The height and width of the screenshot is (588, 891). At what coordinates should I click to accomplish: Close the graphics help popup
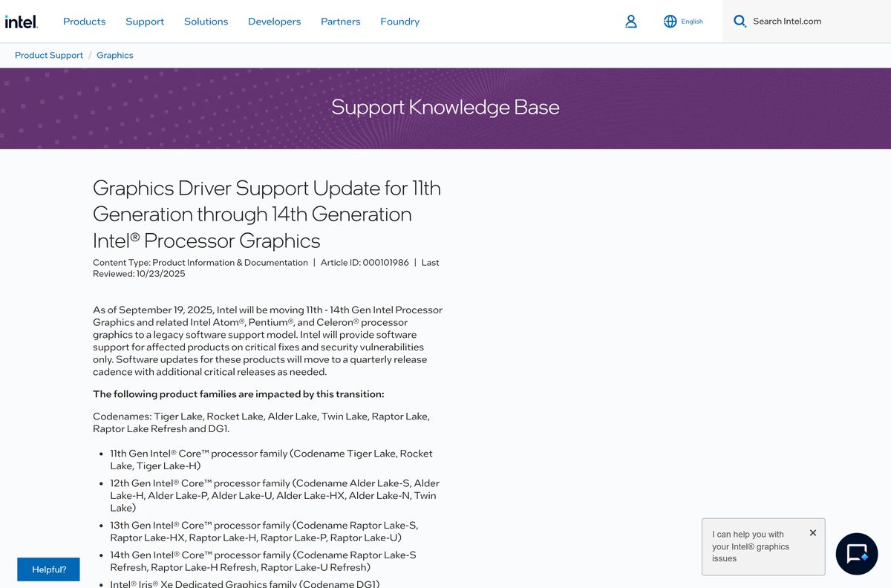pyautogui.click(x=813, y=532)
